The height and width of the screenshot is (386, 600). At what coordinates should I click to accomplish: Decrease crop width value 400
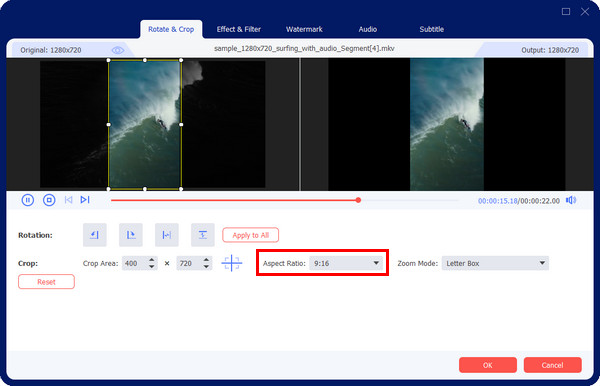(152, 266)
